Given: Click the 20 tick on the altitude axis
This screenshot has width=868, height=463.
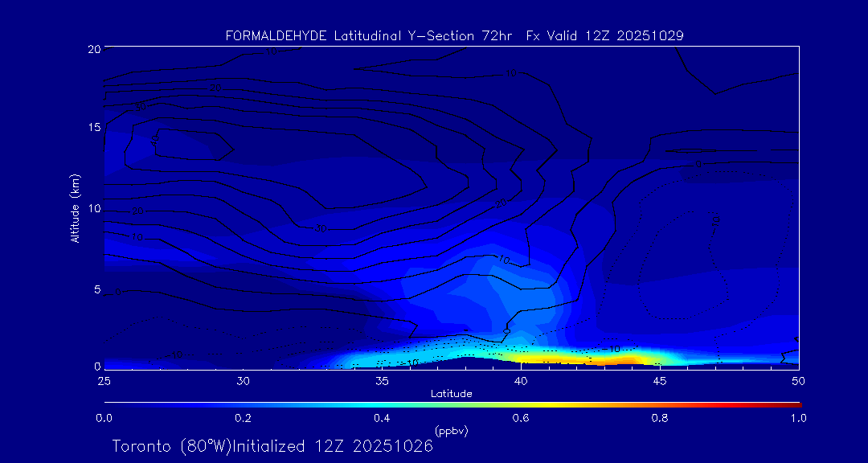Looking at the screenshot, I should coord(93,49).
